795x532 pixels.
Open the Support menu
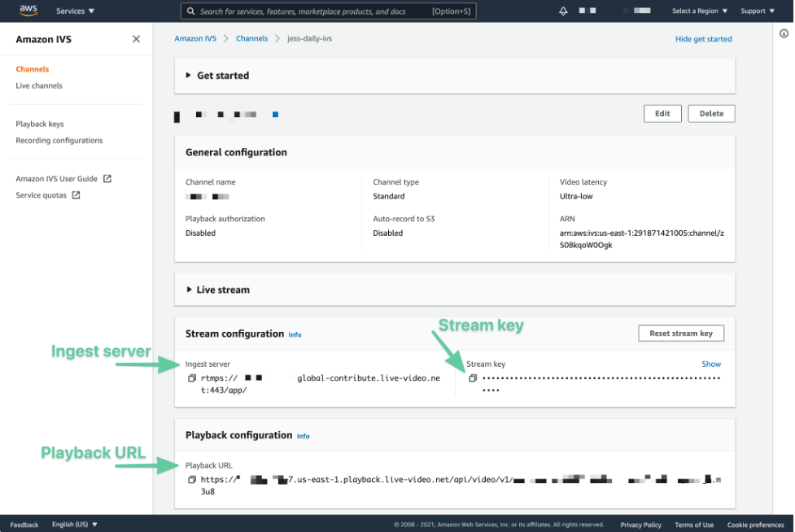point(756,11)
